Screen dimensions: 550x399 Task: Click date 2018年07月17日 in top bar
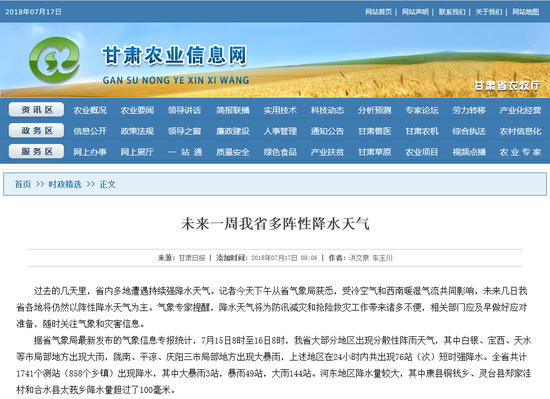pyautogui.click(x=33, y=12)
